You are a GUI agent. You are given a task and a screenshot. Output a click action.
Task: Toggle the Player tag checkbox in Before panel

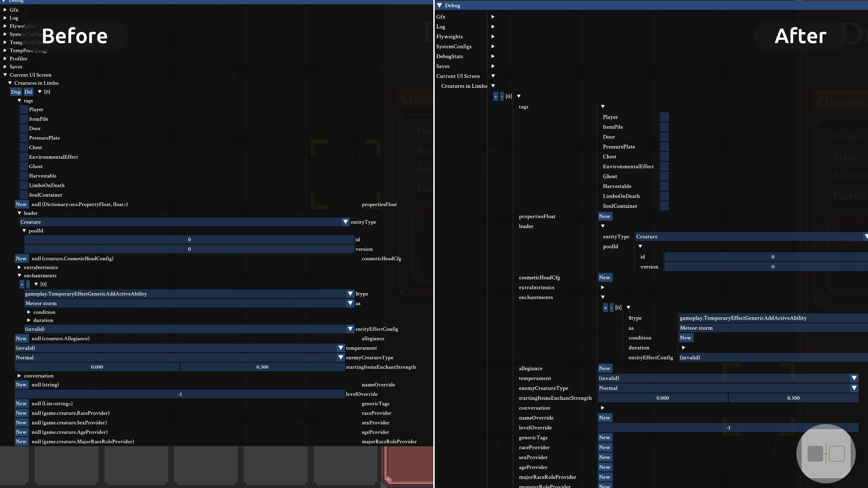24,110
